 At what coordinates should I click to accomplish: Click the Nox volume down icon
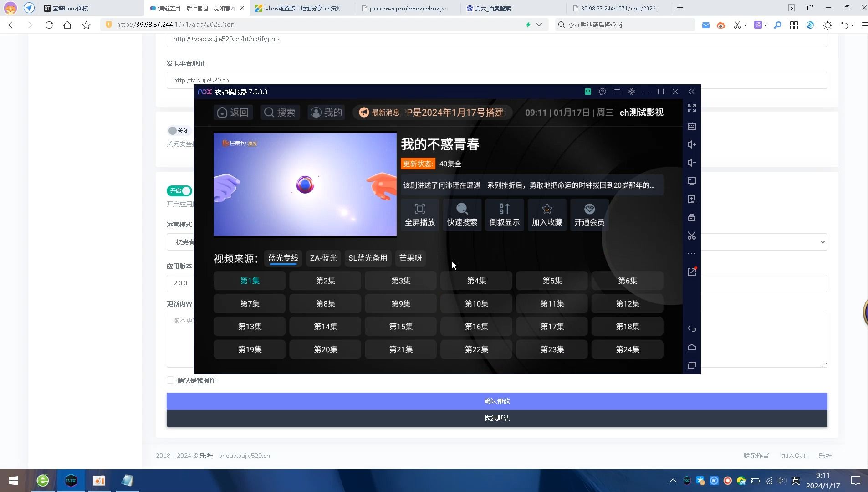(691, 163)
